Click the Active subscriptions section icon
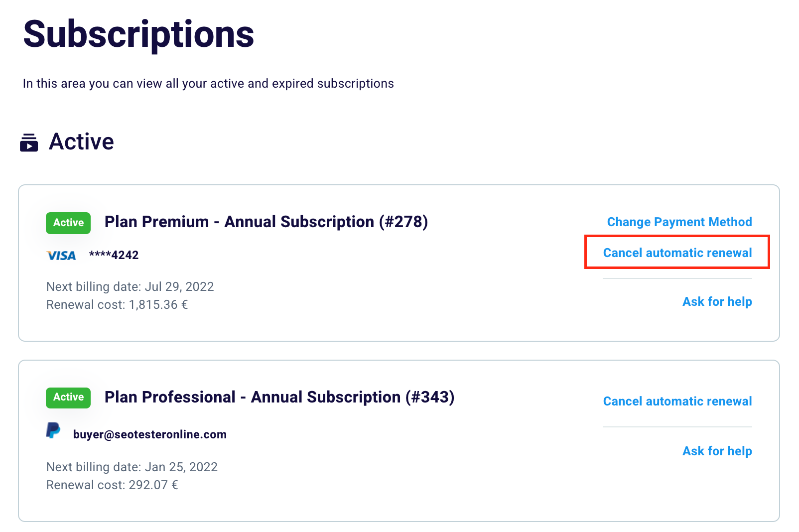The height and width of the screenshot is (532, 799). point(29,142)
